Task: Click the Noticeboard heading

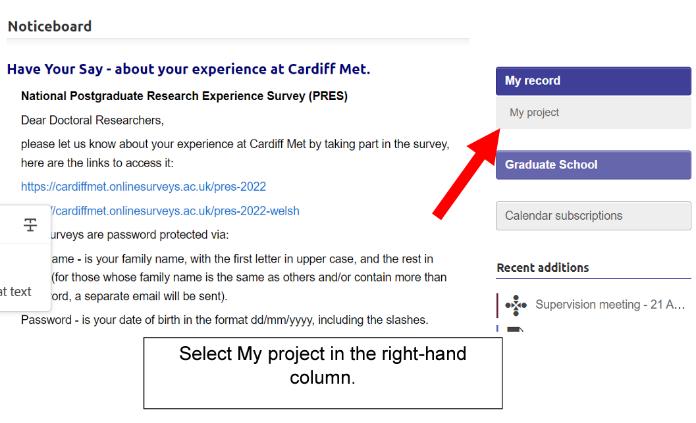Action: click(49, 26)
